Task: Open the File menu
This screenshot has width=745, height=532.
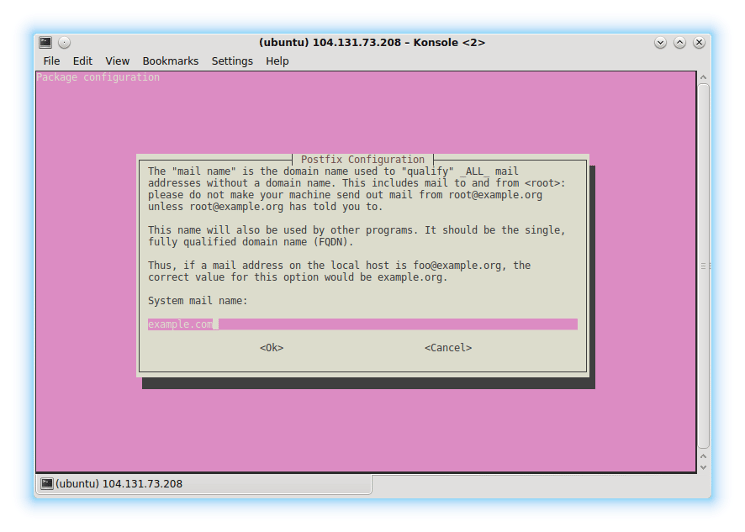Action: pos(51,61)
